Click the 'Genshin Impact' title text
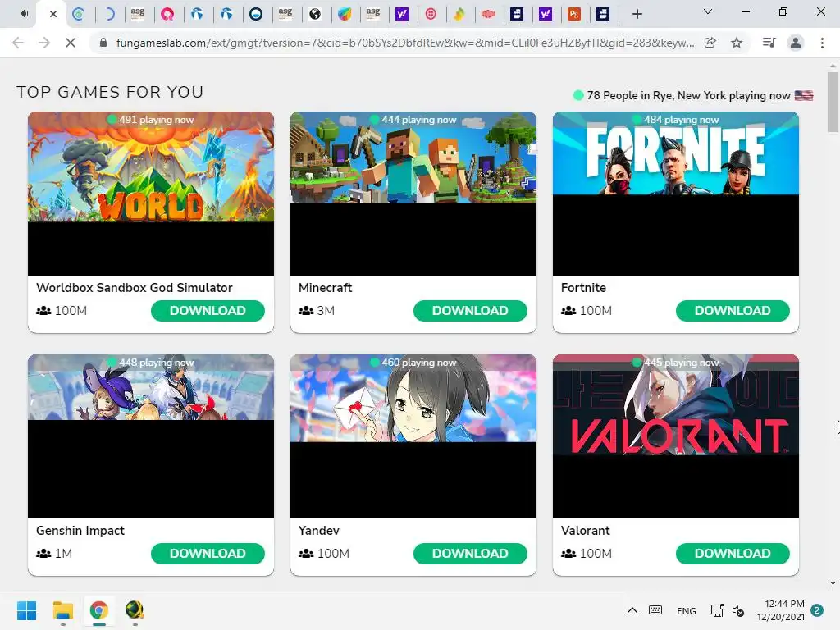Image resolution: width=840 pixels, height=630 pixels. click(80, 531)
